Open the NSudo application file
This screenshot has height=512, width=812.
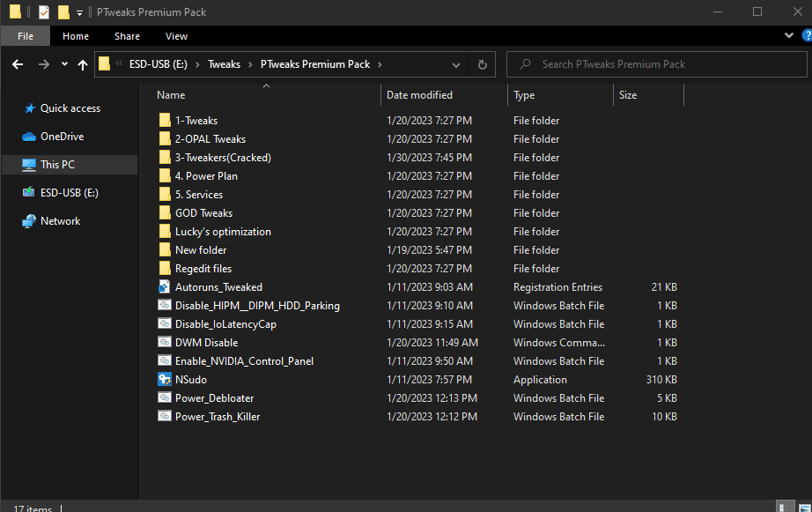click(190, 380)
